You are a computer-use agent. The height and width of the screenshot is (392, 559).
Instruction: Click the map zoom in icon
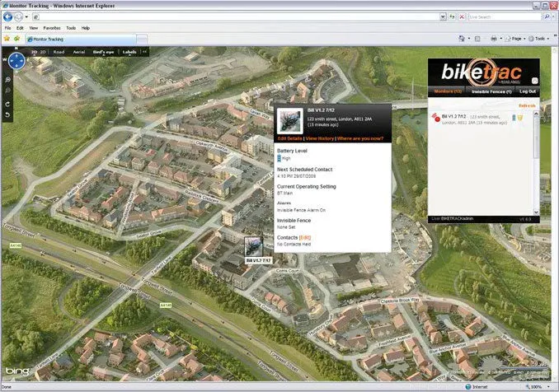(x=7, y=80)
